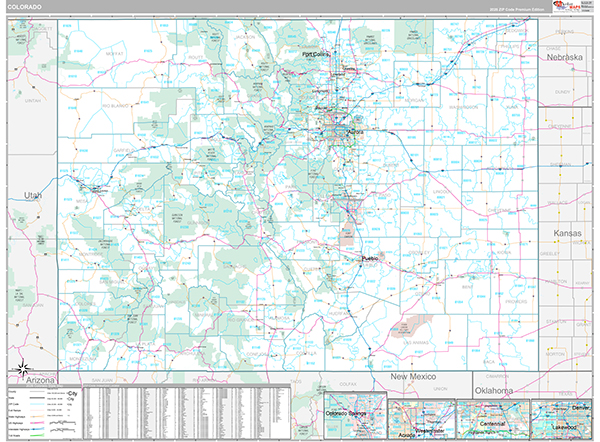Click the GUNNISON county label
Screen dimensions: 600x442
click(x=197, y=223)
